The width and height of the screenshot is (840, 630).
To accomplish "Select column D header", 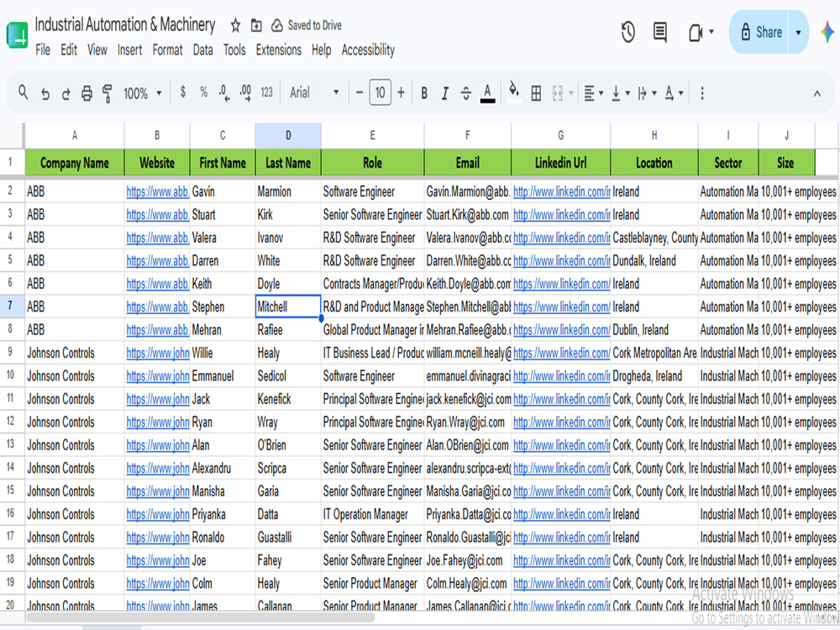I will point(288,135).
